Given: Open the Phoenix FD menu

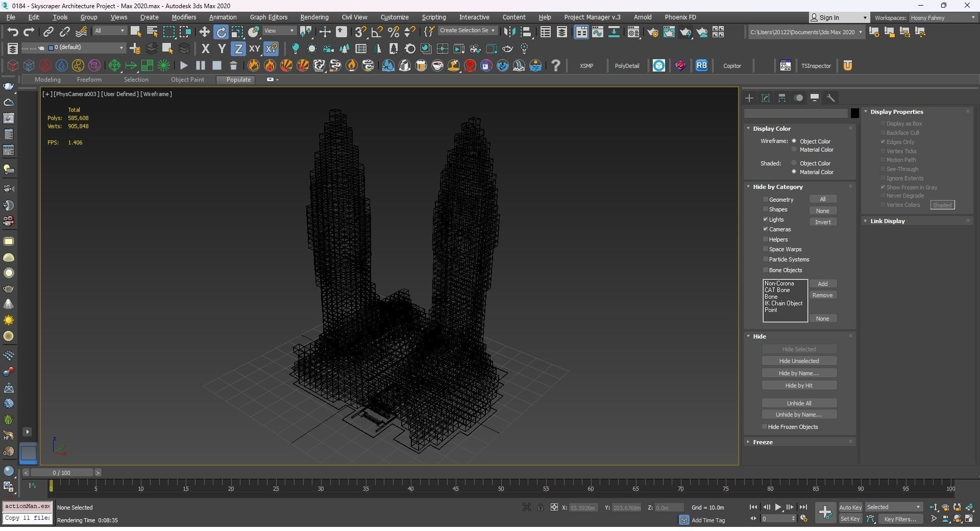Looking at the screenshot, I should (680, 17).
